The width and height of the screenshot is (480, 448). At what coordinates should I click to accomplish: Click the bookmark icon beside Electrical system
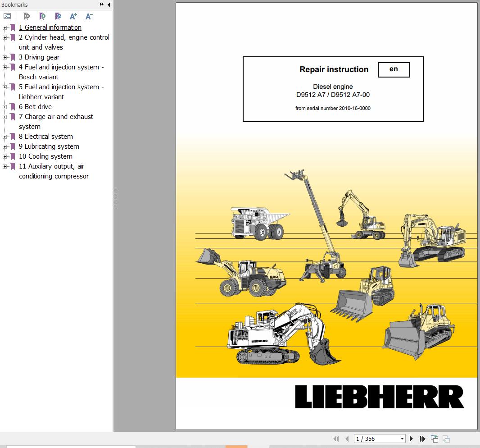pyautogui.click(x=13, y=137)
